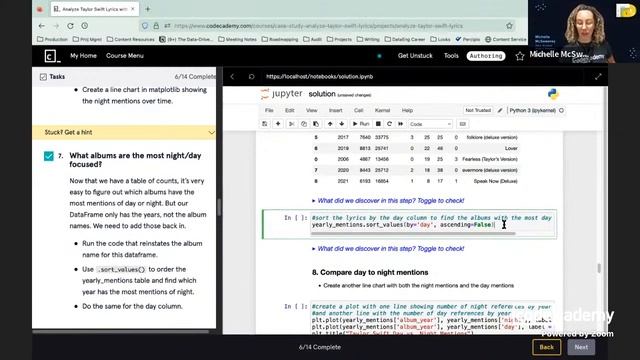The height and width of the screenshot is (360, 640).
Task: Expand the Stuck? Get a hint section
Action: coord(124,132)
